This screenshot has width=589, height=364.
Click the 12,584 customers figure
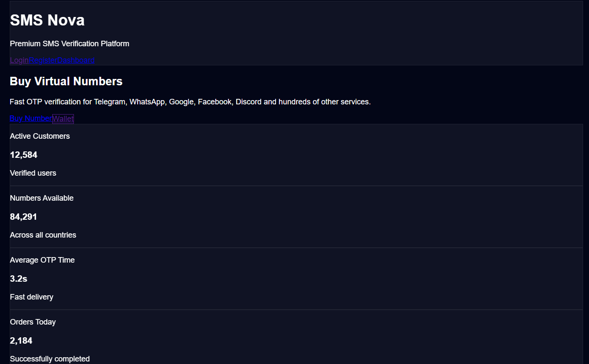tap(24, 155)
